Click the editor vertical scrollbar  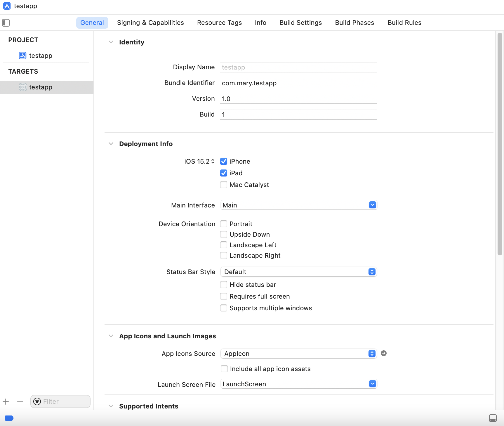[x=500, y=144]
